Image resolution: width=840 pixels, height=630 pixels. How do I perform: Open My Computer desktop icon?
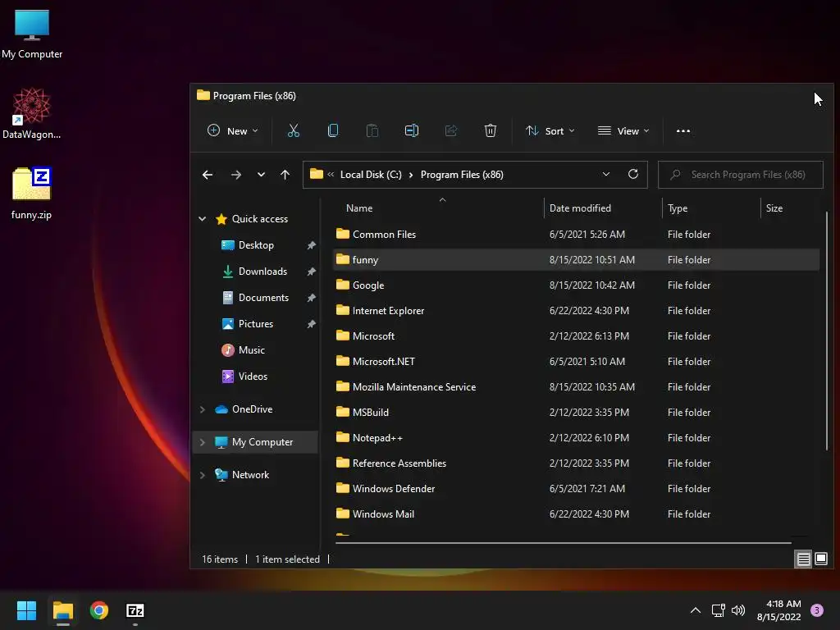point(32,34)
